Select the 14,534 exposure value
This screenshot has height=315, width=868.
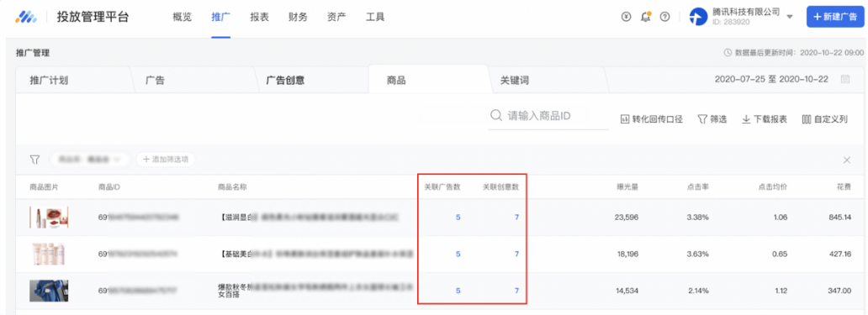click(x=627, y=290)
